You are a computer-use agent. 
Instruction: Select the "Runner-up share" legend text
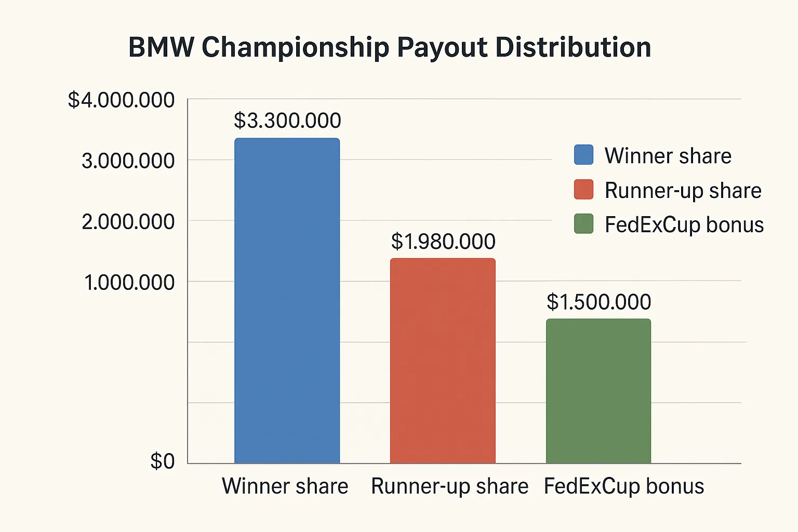pyautogui.click(x=683, y=191)
